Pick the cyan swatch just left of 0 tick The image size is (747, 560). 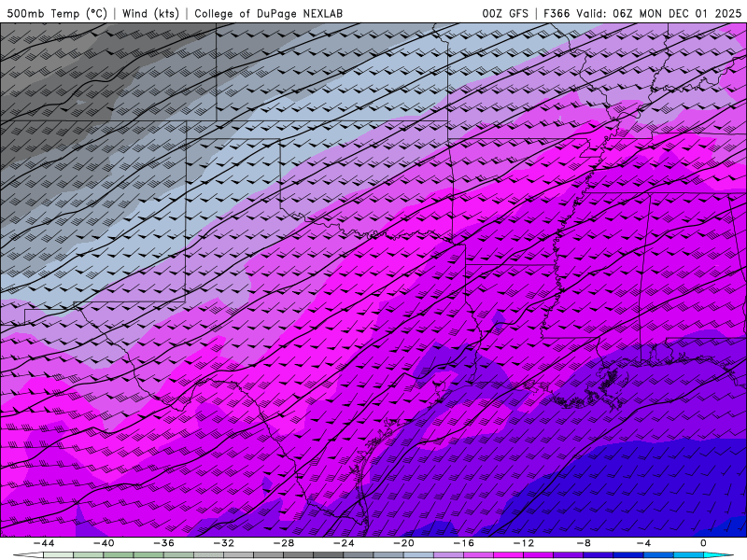[x=688, y=555]
